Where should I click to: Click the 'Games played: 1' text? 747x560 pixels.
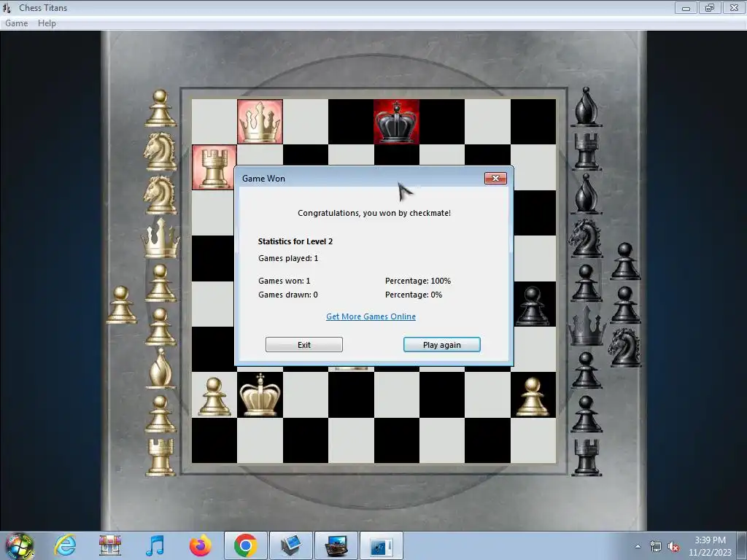coord(288,258)
